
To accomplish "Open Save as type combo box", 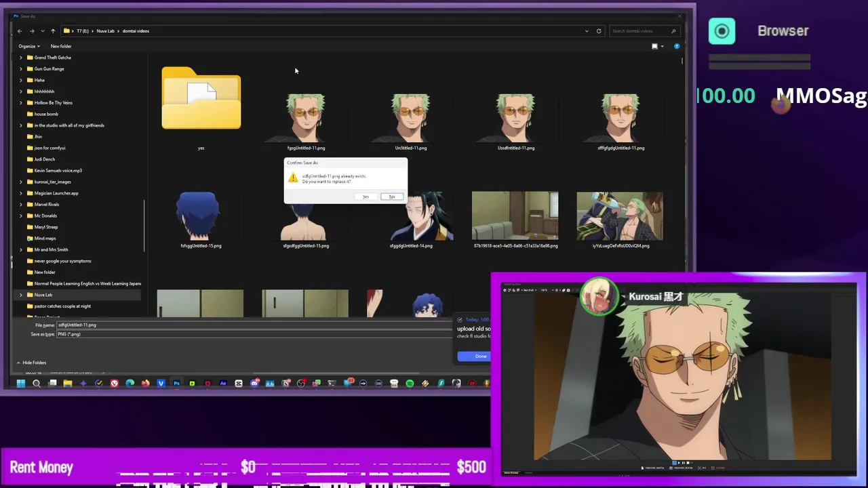I will coord(254,334).
